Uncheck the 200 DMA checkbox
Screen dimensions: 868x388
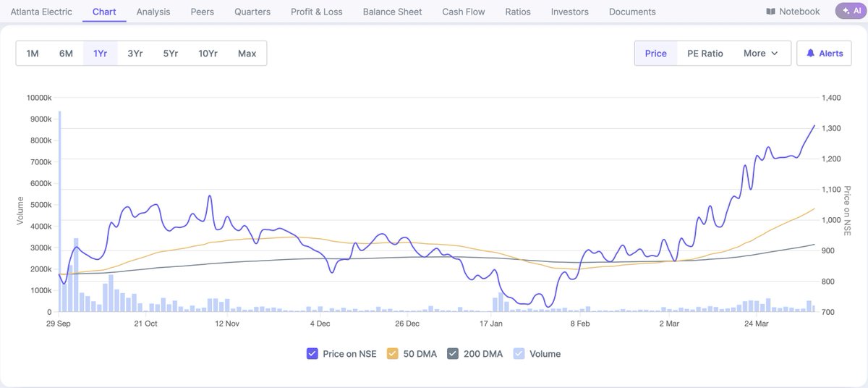point(453,354)
